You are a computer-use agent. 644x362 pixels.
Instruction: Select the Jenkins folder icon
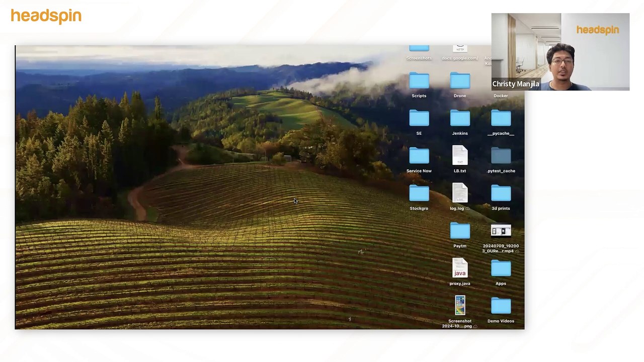pos(460,119)
